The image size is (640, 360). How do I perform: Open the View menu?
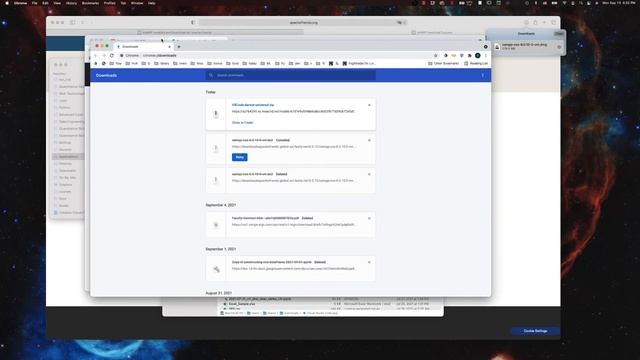pos(57,3)
